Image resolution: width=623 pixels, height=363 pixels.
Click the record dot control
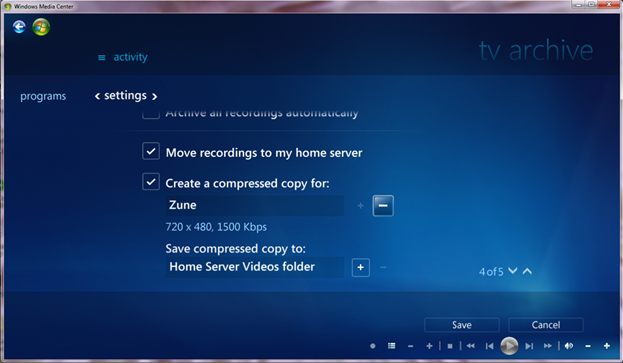tap(372, 346)
